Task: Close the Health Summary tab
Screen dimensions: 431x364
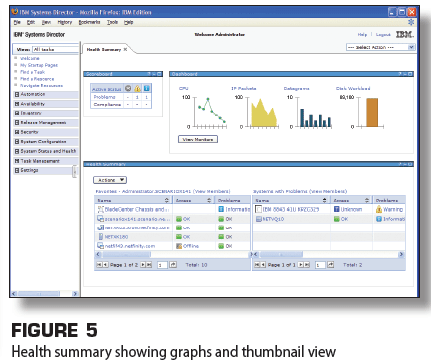Action: click(x=125, y=49)
